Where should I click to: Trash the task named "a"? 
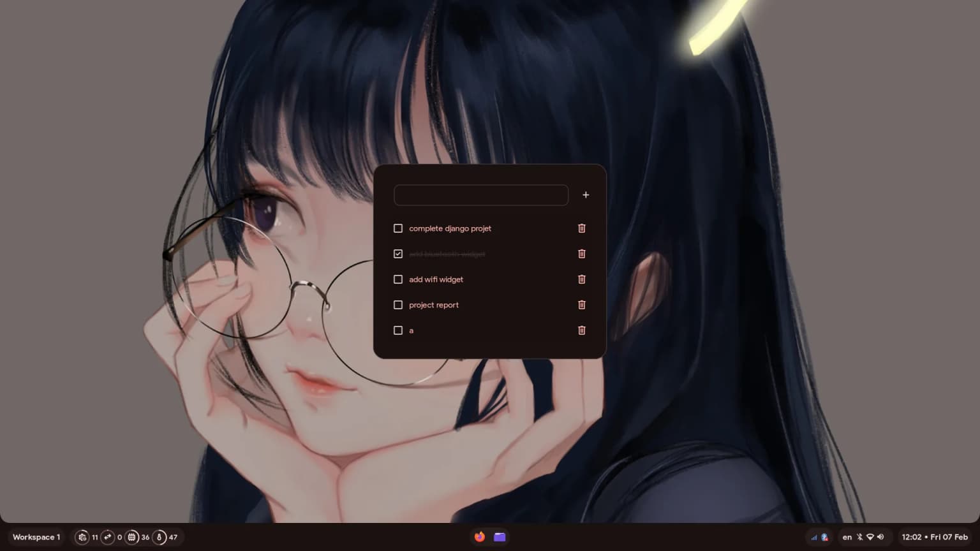point(582,330)
